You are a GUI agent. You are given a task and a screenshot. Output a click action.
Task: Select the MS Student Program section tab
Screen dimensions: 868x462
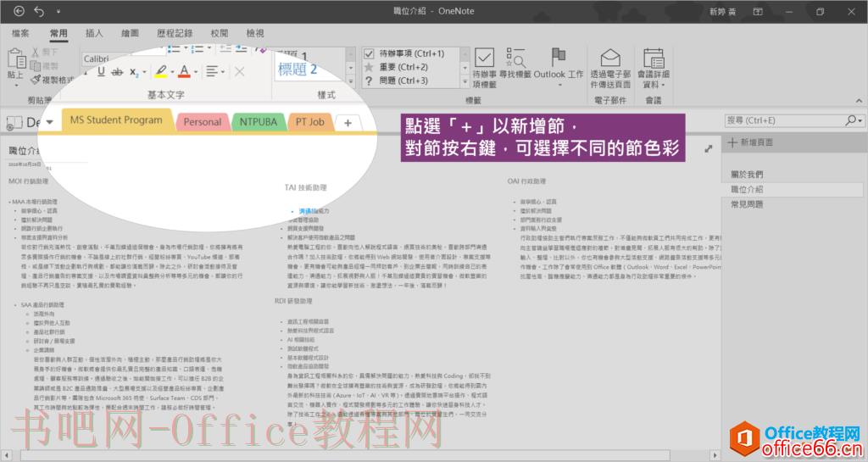(116, 120)
